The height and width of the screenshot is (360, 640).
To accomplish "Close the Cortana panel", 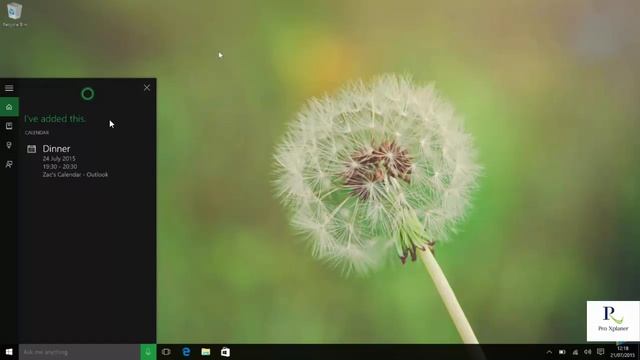I will coord(147,88).
